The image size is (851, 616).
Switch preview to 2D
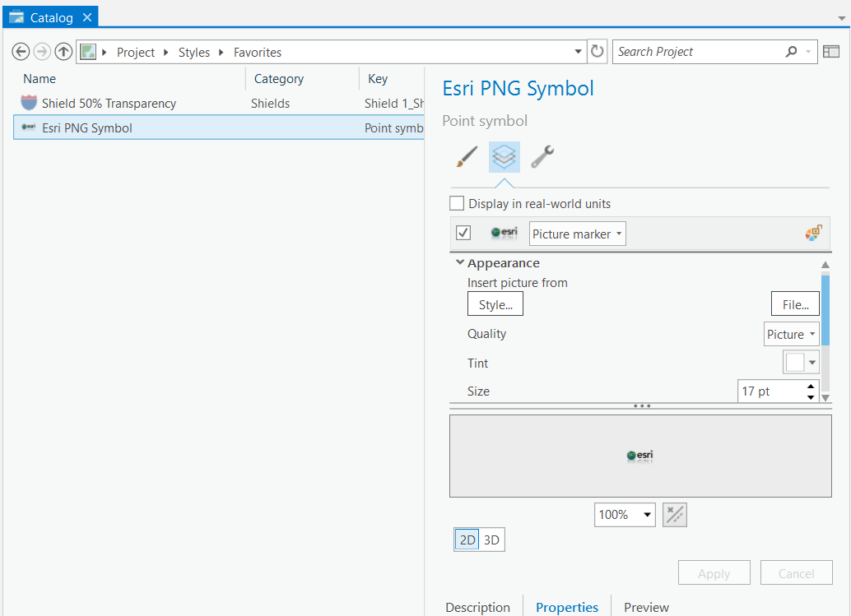pos(467,540)
